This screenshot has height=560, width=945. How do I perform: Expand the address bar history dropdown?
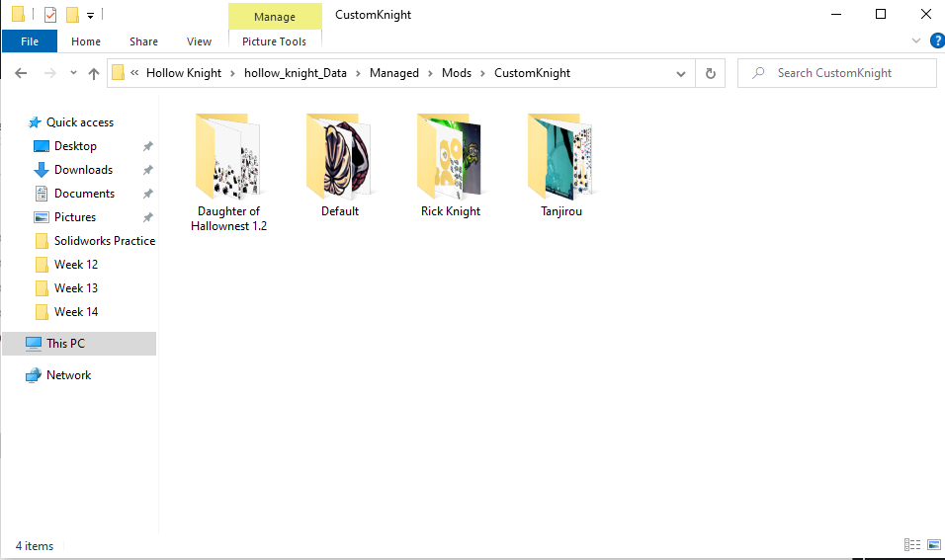[x=680, y=73]
